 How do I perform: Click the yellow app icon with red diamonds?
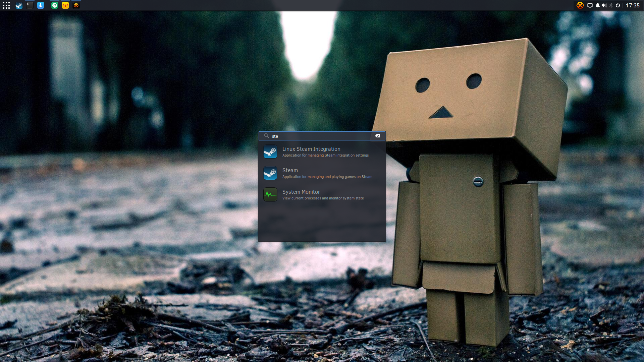(65, 5)
